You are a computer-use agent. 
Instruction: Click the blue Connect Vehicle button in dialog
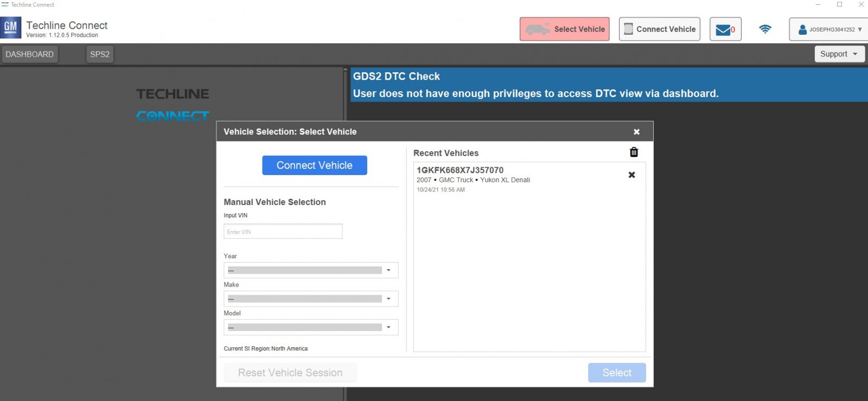point(315,166)
